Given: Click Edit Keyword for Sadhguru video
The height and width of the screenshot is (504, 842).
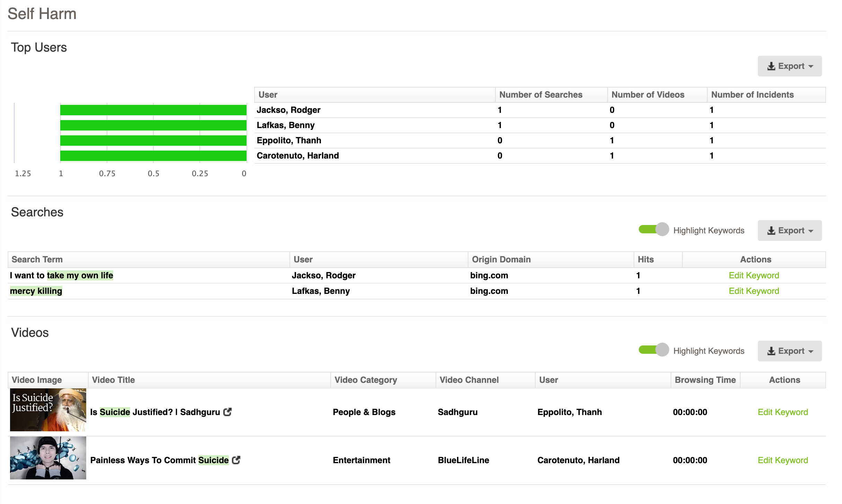Looking at the screenshot, I should coord(782,412).
